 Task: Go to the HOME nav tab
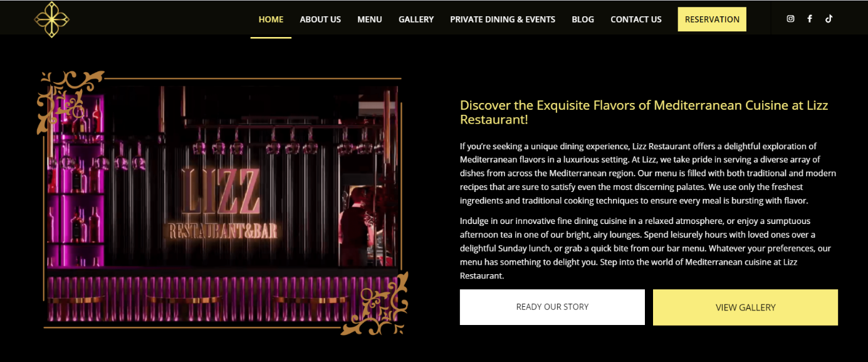tap(271, 19)
